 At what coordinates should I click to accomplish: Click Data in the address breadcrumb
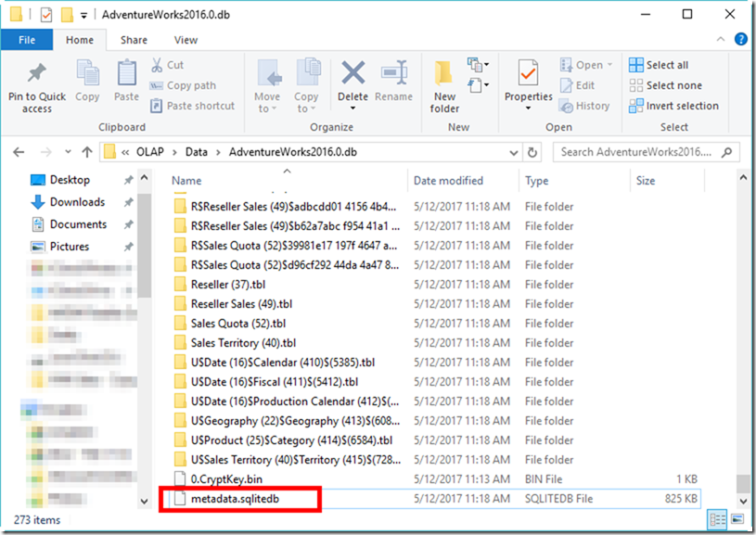tap(197, 152)
